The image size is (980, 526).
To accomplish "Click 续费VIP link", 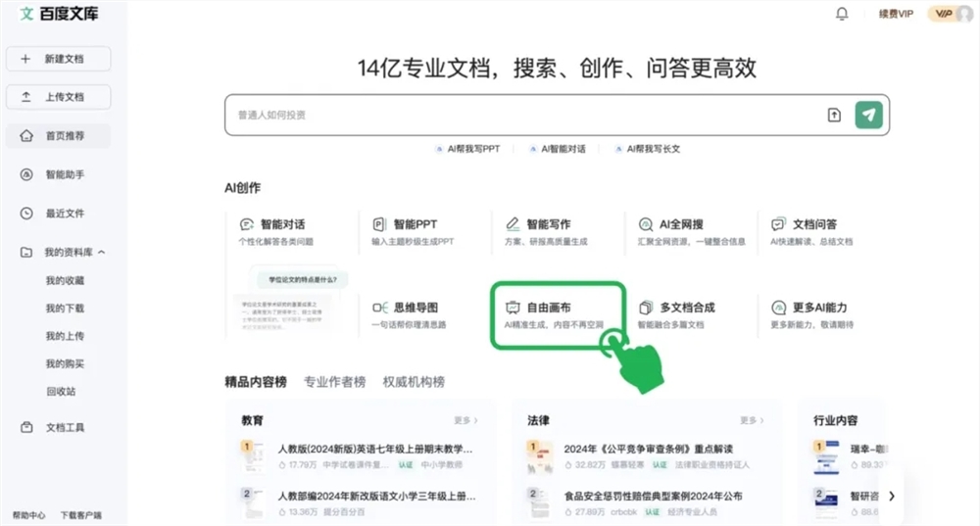I will (895, 14).
